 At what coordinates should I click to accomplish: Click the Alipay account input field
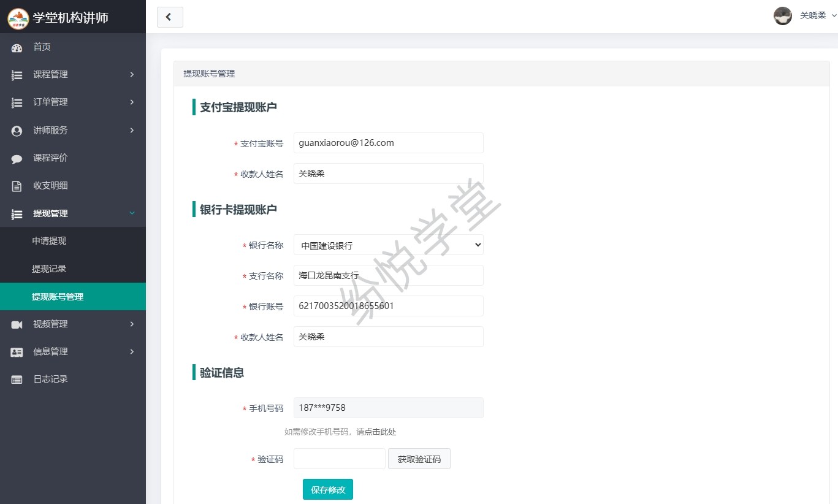[x=388, y=143]
